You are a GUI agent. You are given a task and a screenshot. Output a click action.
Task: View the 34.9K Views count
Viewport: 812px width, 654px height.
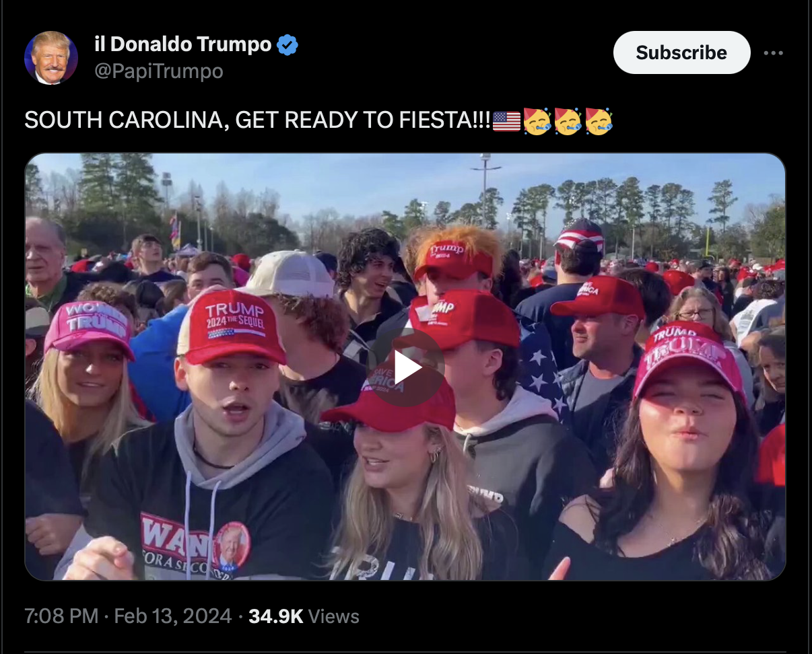click(304, 616)
